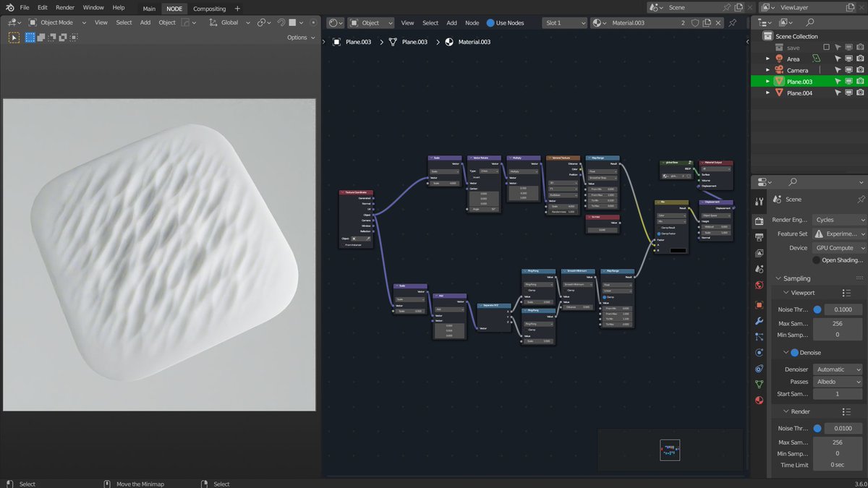Open the Object Data green triangle tab

pos(759,384)
